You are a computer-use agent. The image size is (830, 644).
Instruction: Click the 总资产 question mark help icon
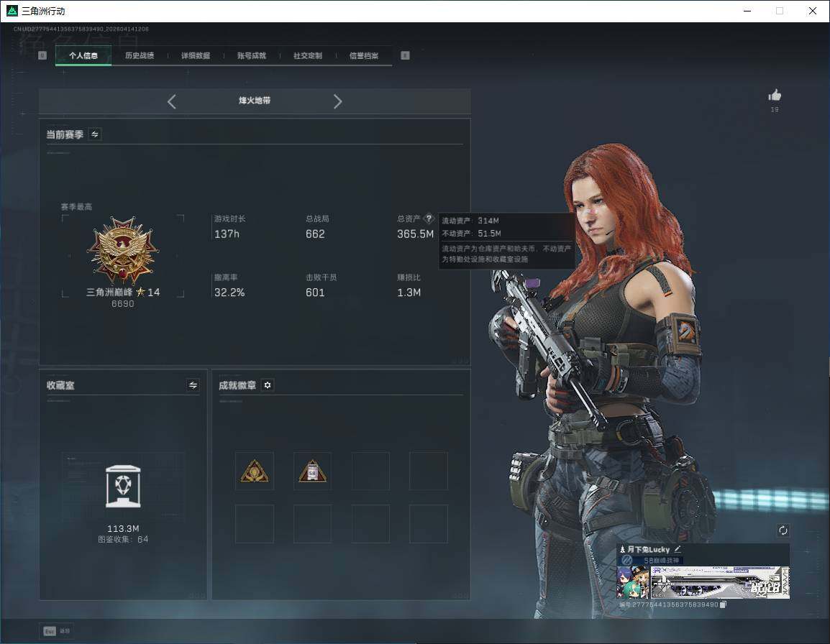click(429, 218)
